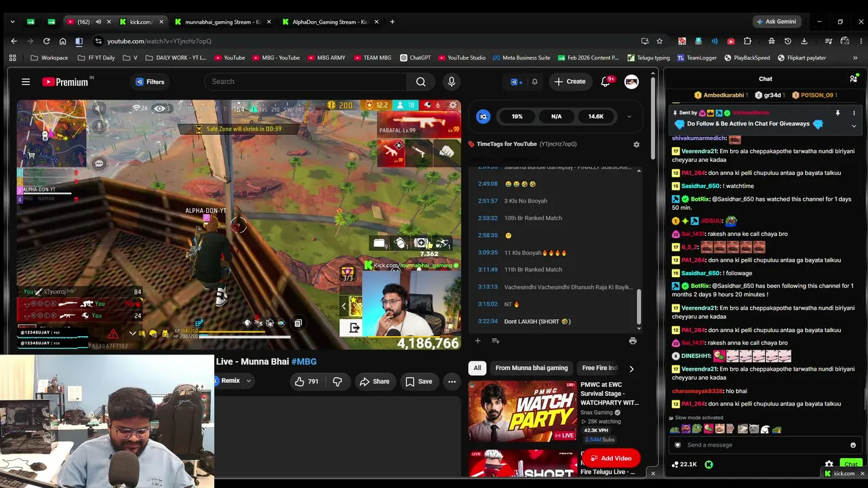Open browser downloads
The width and height of the screenshot is (868, 488).
(804, 41)
